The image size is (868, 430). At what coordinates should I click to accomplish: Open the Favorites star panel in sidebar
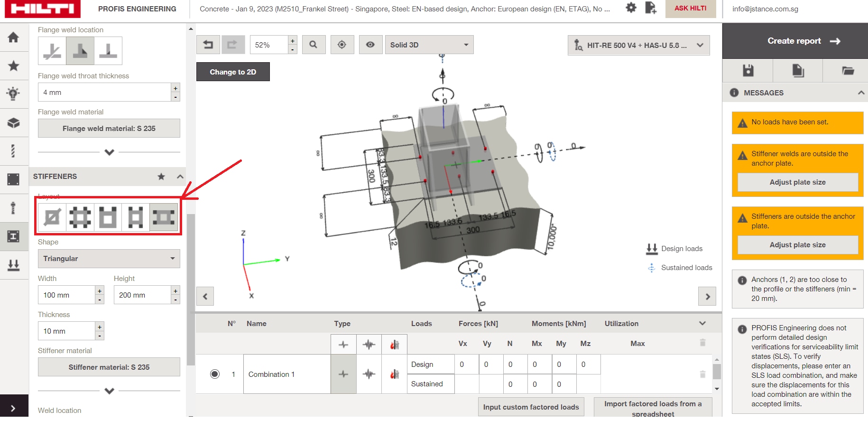(14, 65)
